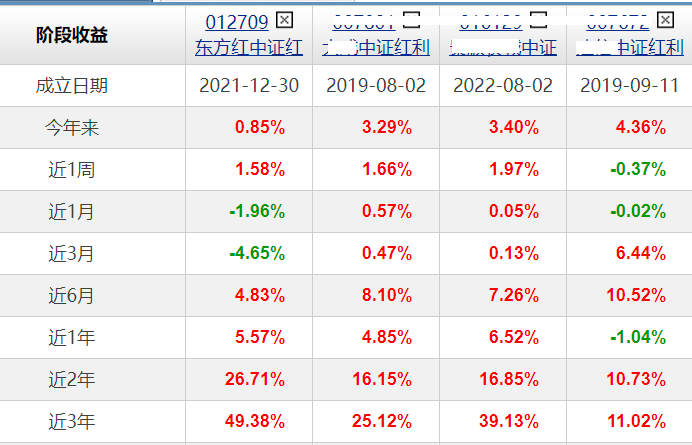The width and height of the screenshot is (692, 445).
Task: Remove fund 012709 from the comparison
Action: point(284,21)
